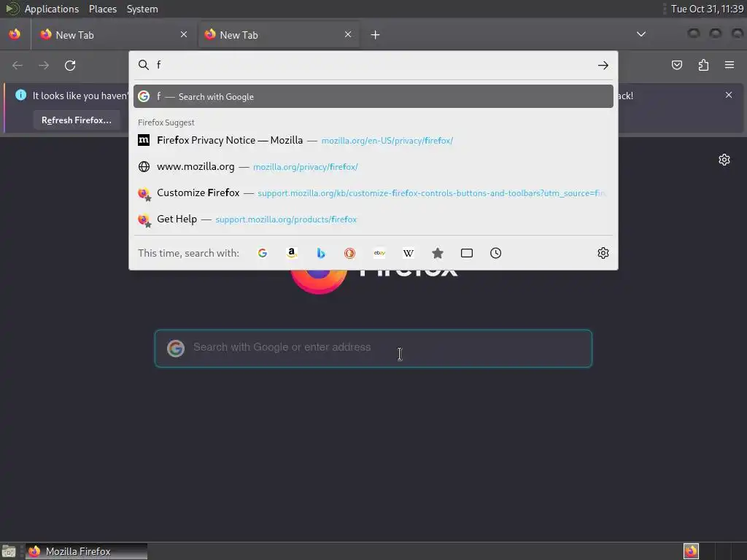Viewport: 747px width, 560px height.
Task: Open the Places menu
Action: click(103, 9)
